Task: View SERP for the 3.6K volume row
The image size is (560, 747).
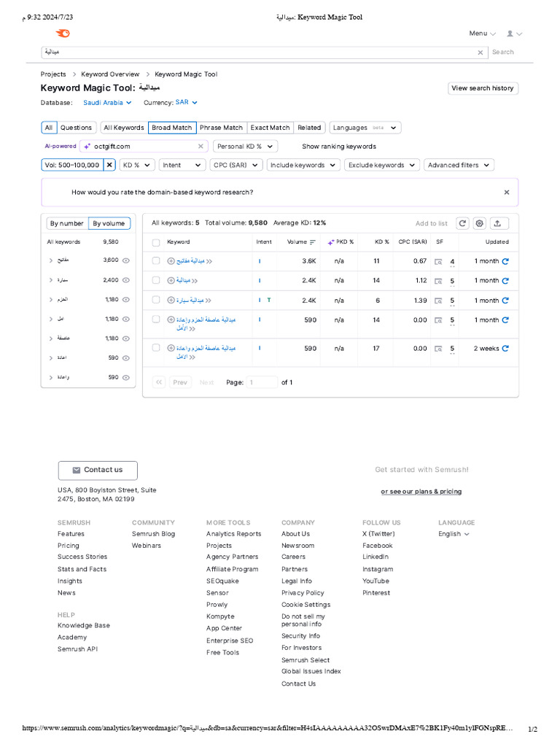Action: [438, 262]
